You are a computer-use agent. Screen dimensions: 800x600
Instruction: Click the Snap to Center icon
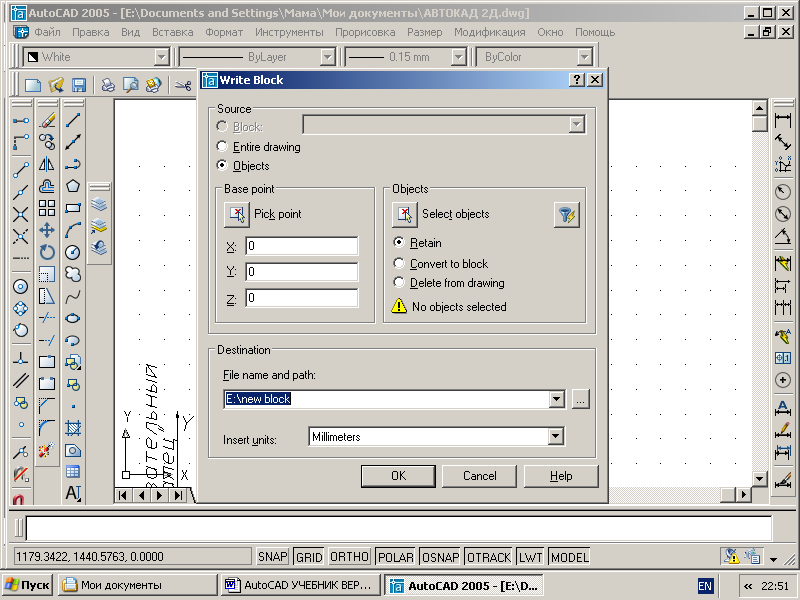[x=21, y=287]
